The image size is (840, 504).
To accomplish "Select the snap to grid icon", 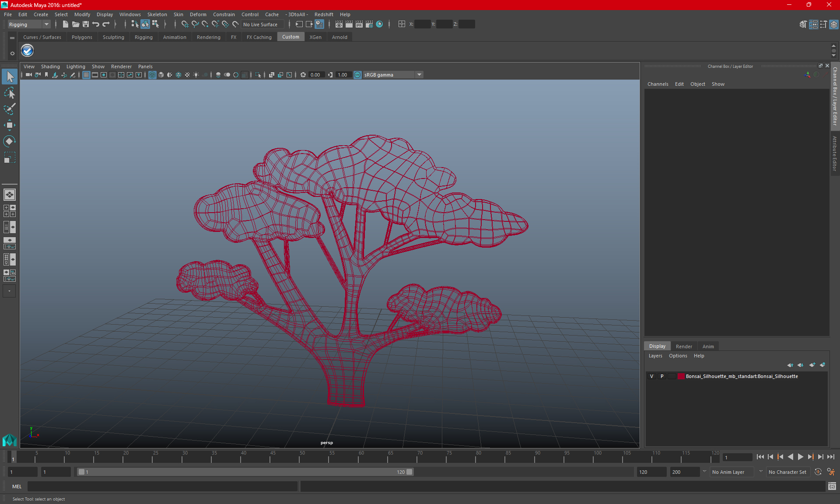I will [185, 24].
